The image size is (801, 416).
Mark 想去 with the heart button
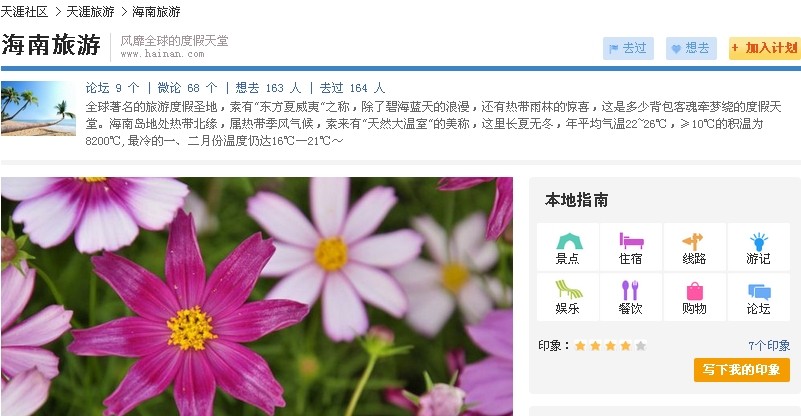click(x=691, y=49)
